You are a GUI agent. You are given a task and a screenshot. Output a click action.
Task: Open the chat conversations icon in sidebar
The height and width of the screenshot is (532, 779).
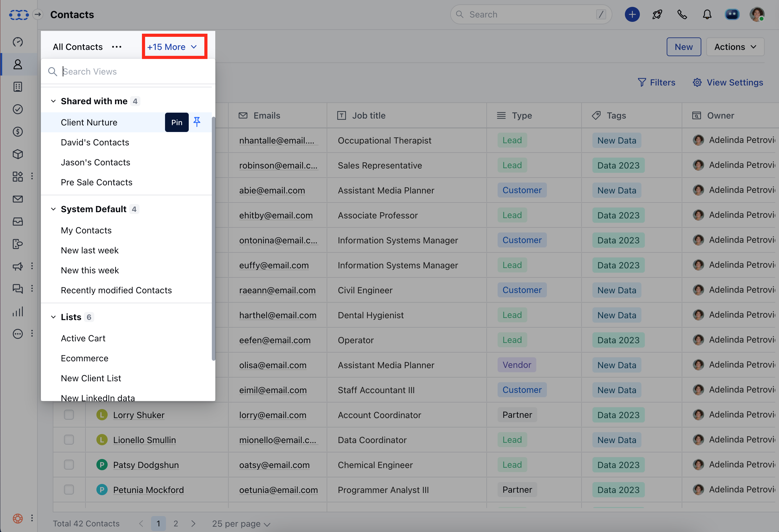[18, 289]
